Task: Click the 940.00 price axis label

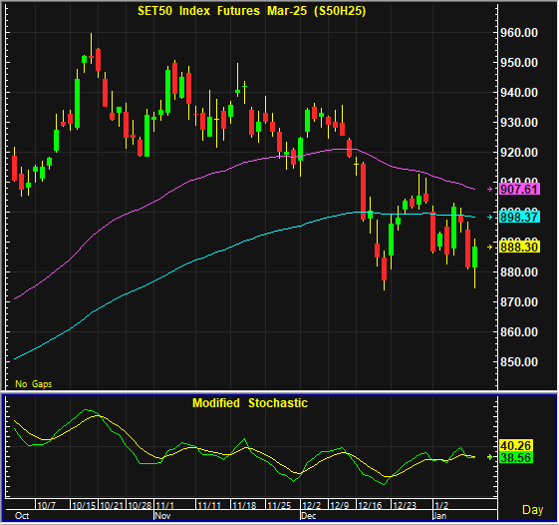Action: (x=519, y=93)
